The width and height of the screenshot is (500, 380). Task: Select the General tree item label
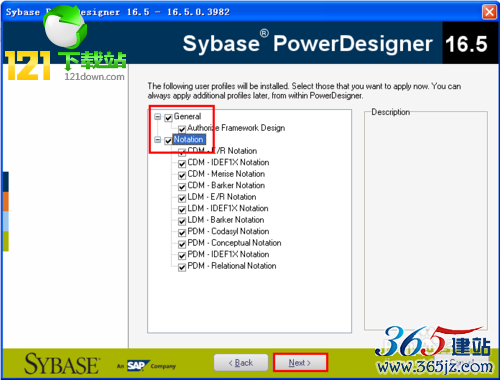pos(187,116)
